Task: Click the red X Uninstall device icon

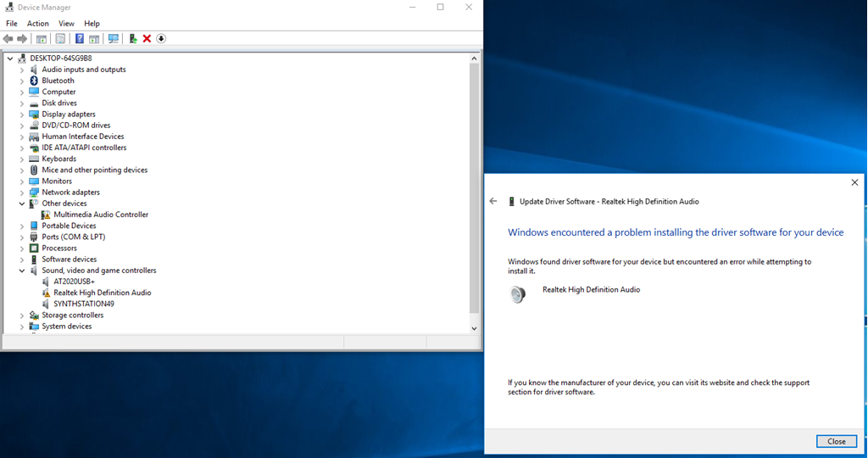Action: coord(147,39)
